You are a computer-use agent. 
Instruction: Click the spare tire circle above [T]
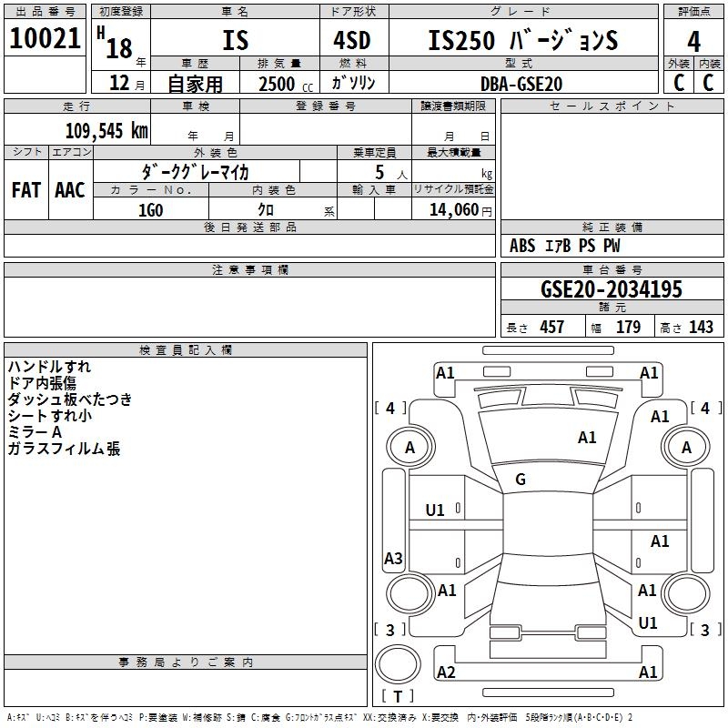tap(398, 664)
